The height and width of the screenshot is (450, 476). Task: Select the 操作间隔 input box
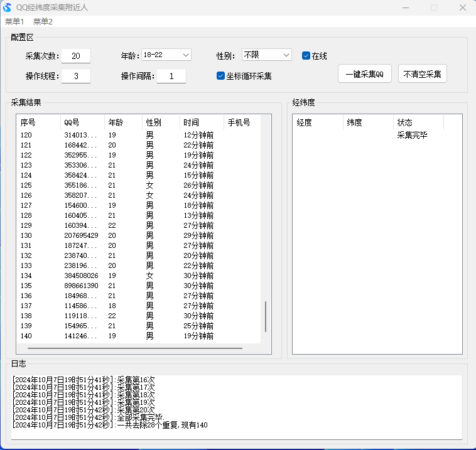tap(171, 76)
